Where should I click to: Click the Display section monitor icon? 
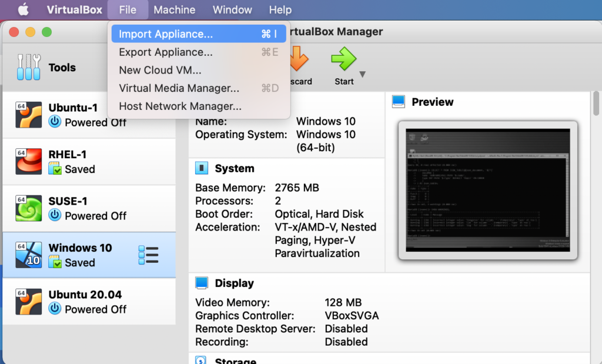tap(202, 283)
